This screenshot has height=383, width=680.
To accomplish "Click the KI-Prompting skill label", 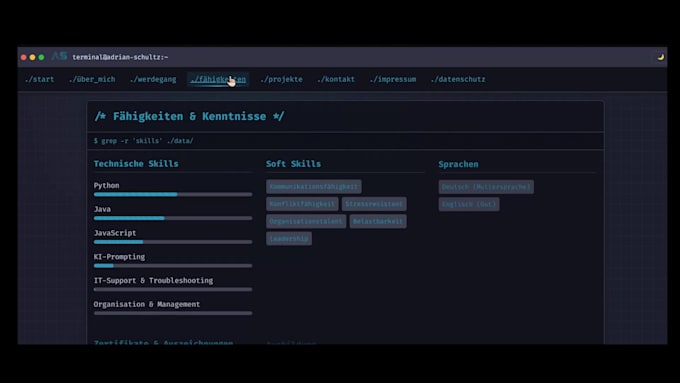I will coord(119,257).
